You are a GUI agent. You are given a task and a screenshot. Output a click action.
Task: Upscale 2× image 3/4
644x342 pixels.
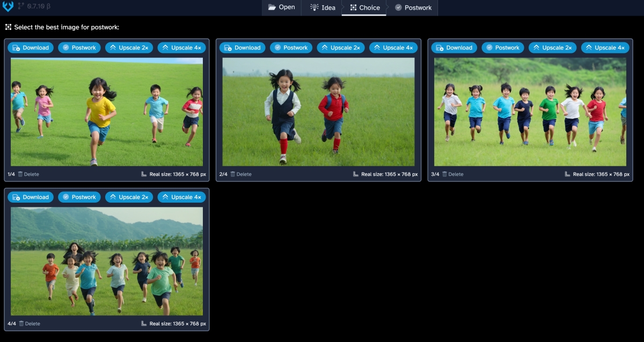pyautogui.click(x=552, y=48)
